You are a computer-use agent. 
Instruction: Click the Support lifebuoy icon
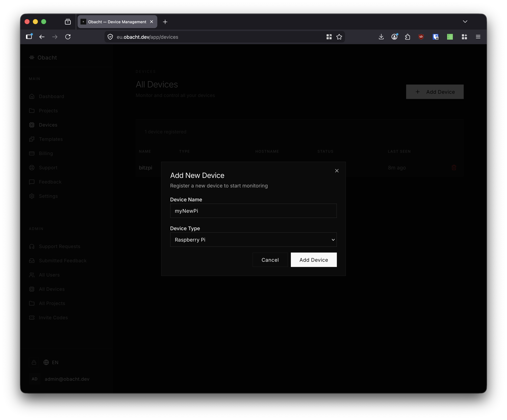tap(32, 167)
